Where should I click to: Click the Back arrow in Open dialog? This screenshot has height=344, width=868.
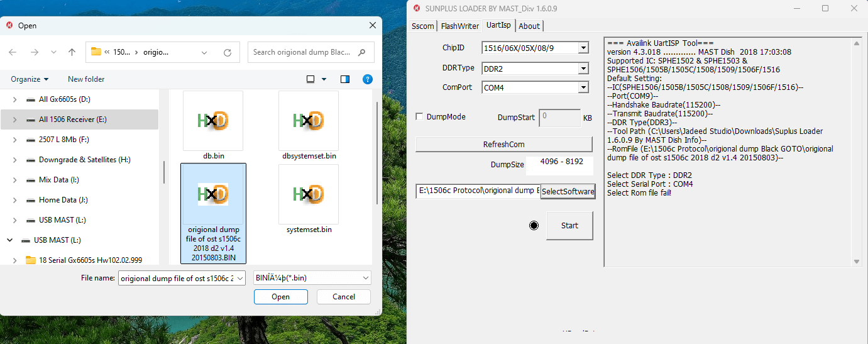pos(13,52)
